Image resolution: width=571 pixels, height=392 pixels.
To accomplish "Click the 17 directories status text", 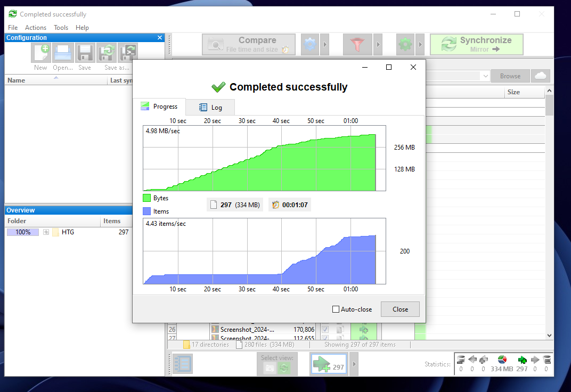I will pyautogui.click(x=210, y=344).
